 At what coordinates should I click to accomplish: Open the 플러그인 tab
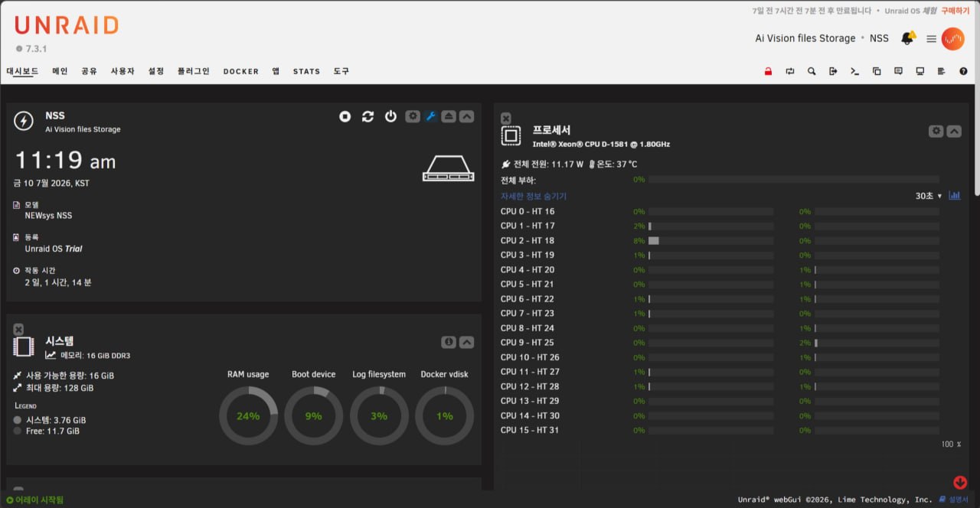193,71
